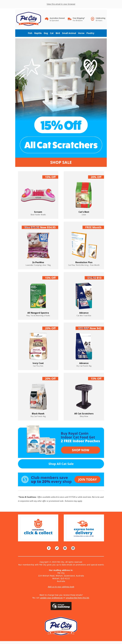The width and height of the screenshot is (122, 644).
Task: Open the Cat category in navigation
Action: point(52,33)
